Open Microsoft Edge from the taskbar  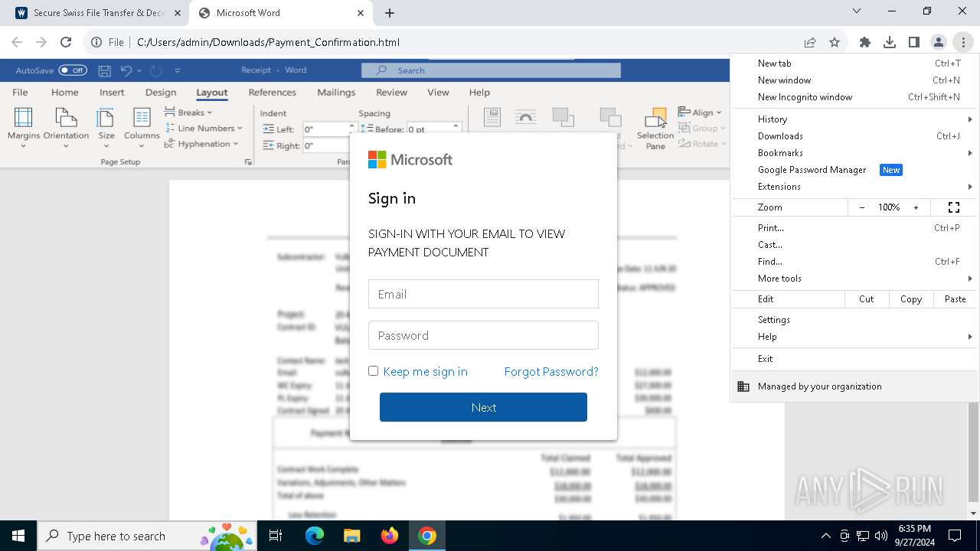(x=315, y=536)
